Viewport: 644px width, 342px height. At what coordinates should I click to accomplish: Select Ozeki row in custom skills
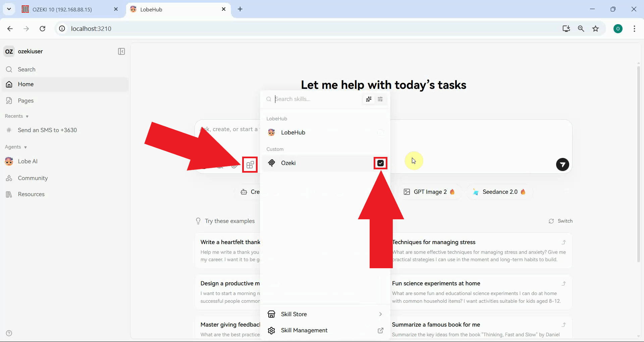pos(325,163)
